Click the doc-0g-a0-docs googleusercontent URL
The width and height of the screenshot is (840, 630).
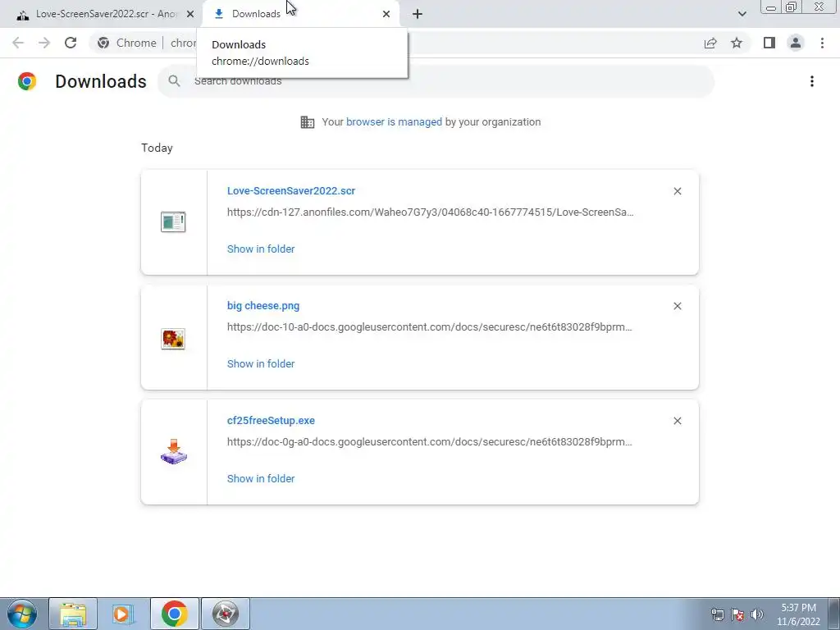(x=430, y=442)
